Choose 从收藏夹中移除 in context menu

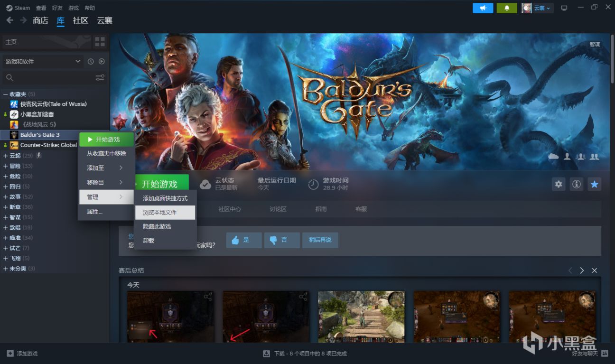coord(107,153)
